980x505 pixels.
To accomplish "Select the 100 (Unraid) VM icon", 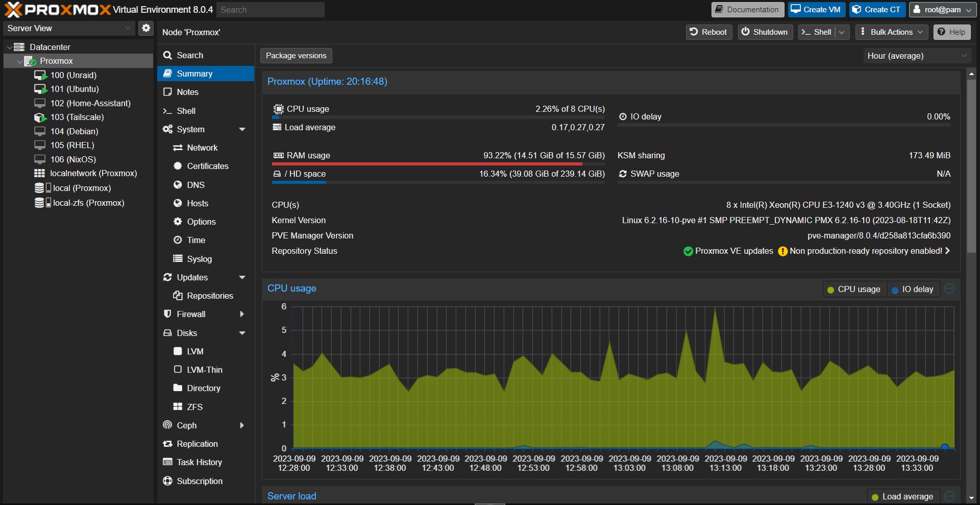I will [40, 76].
